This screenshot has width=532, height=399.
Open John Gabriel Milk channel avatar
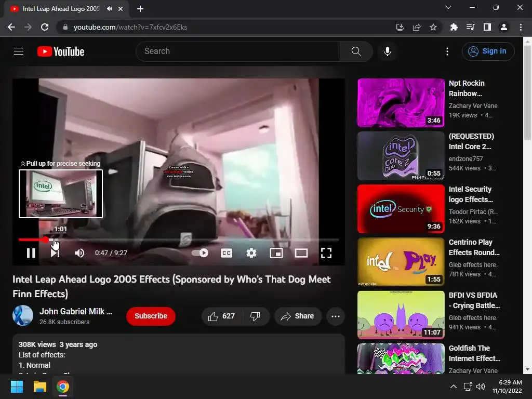point(23,315)
